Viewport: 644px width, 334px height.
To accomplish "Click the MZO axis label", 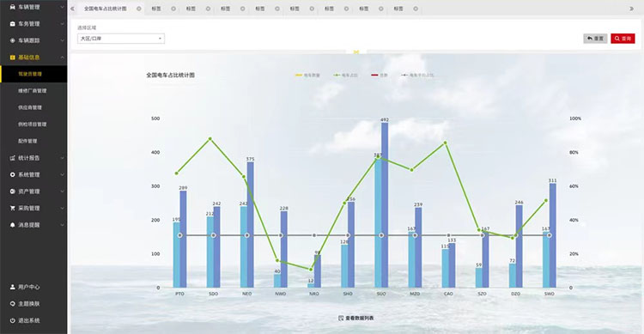I will click(x=415, y=294).
